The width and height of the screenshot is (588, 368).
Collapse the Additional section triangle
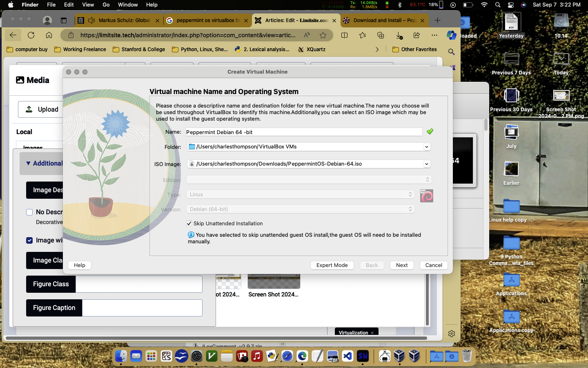point(28,164)
